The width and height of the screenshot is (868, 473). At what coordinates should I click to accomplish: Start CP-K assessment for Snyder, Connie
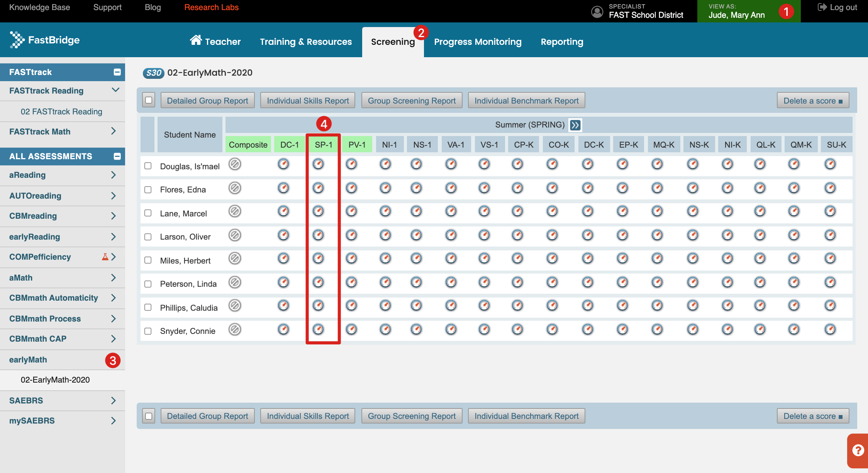[517, 330]
